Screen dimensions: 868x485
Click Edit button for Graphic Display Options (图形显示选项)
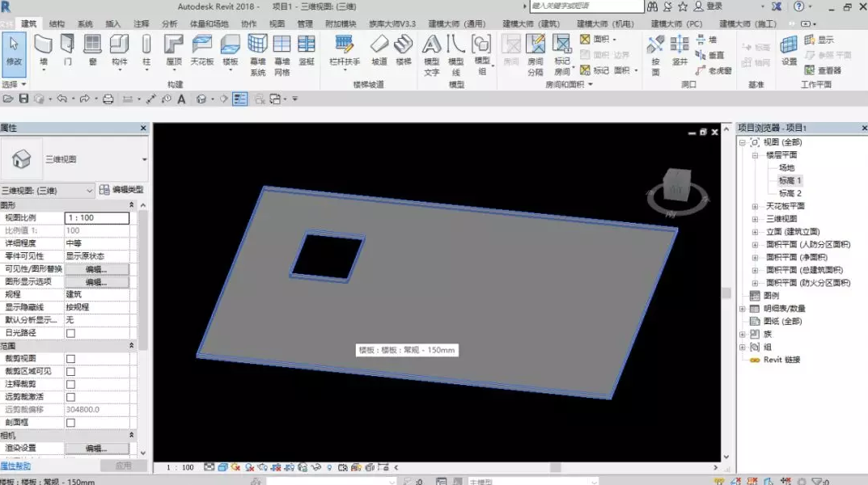coord(96,281)
